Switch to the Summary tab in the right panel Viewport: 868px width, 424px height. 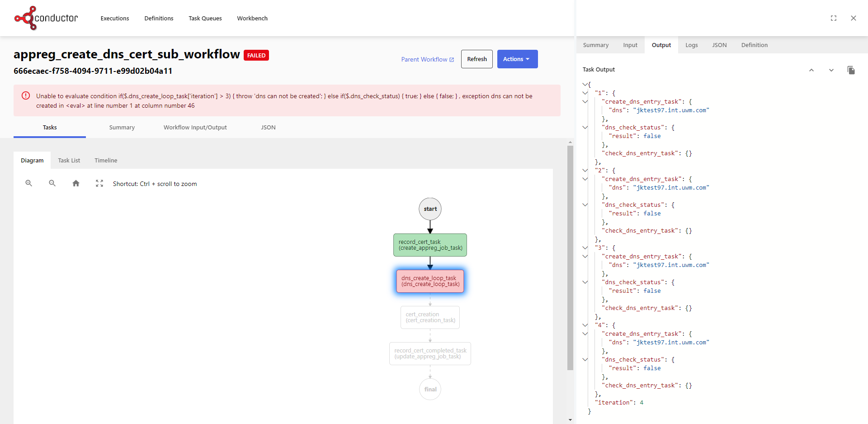(x=595, y=45)
